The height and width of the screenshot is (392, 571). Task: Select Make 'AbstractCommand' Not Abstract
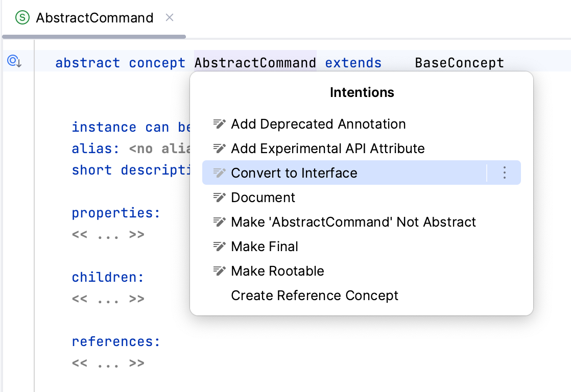point(353,222)
